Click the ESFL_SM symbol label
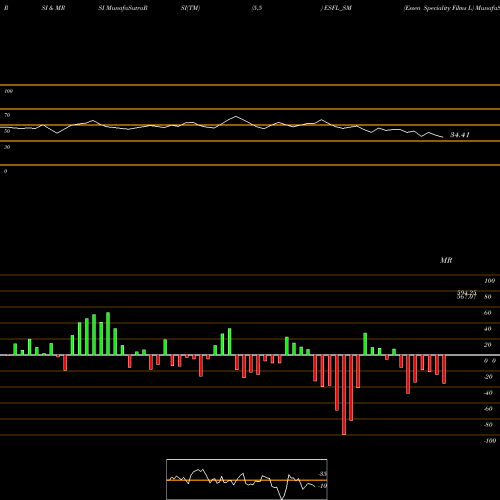Viewport: 500px width, 500px height. 338,8
